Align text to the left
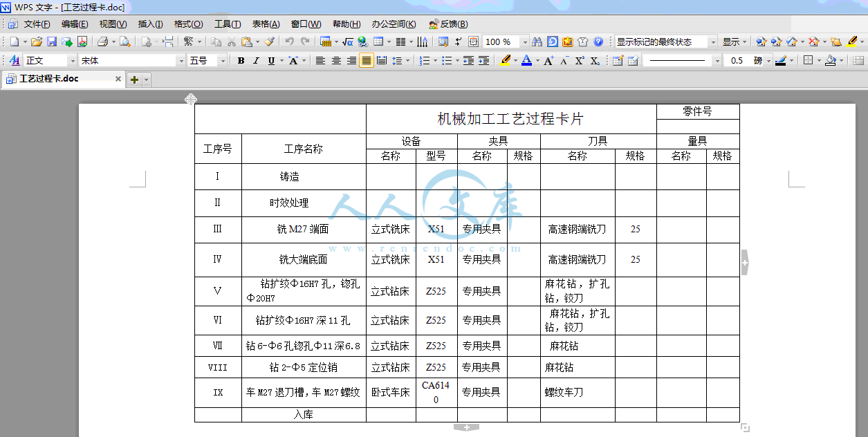This screenshot has height=437, width=868. pos(320,61)
